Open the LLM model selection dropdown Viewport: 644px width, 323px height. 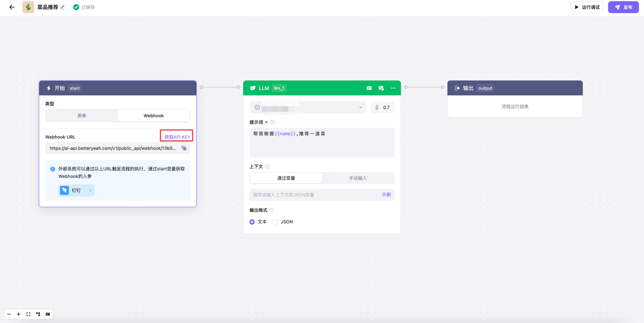(x=308, y=108)
